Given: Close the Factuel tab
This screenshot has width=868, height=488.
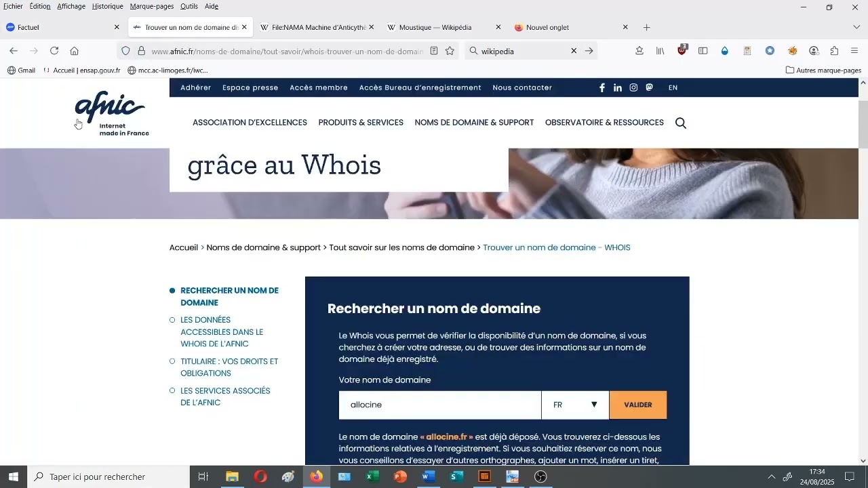Looking at the screenshot, I should pyautogui.click(x=117, y=28).
